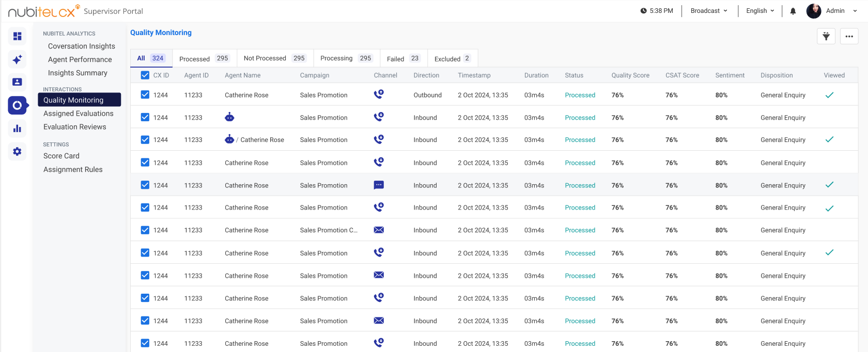Uncheck checkbox in chat channel row
This screenshot has height=352, width=868.
pos(145,185)
